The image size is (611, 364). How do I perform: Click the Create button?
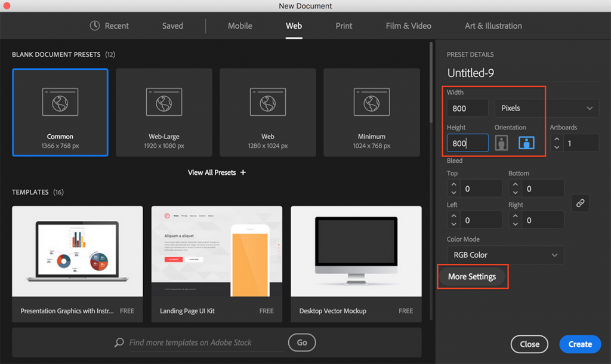(579, 344)
